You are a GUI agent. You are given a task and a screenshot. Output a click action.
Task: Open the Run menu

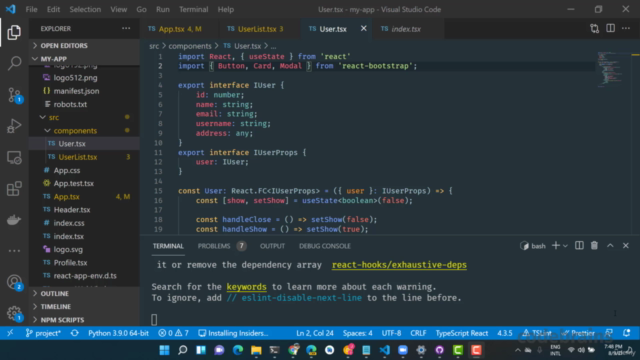coord(163,9)
